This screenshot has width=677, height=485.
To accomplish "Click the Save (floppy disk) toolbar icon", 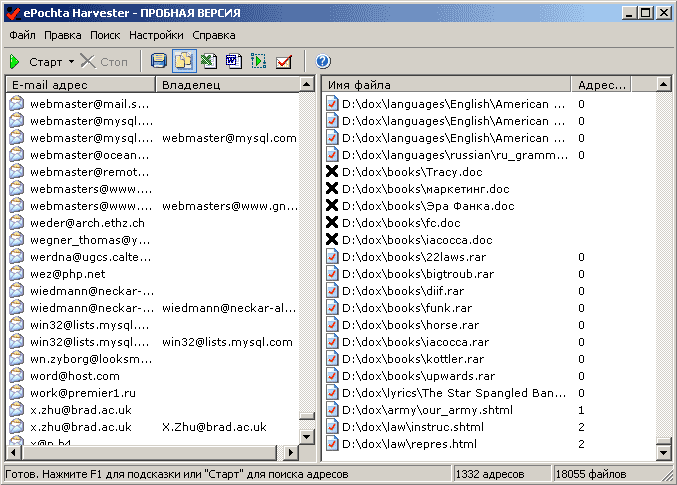I will 159,61.
